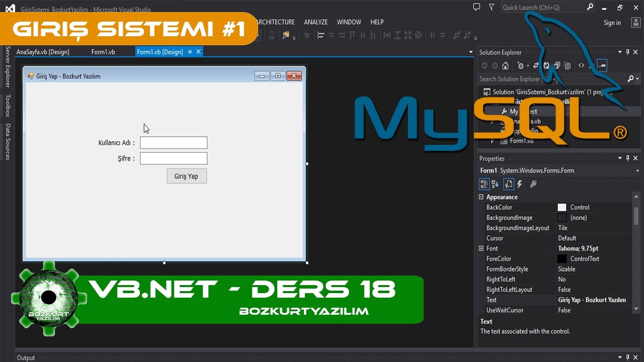Click Sign in link

612,23
